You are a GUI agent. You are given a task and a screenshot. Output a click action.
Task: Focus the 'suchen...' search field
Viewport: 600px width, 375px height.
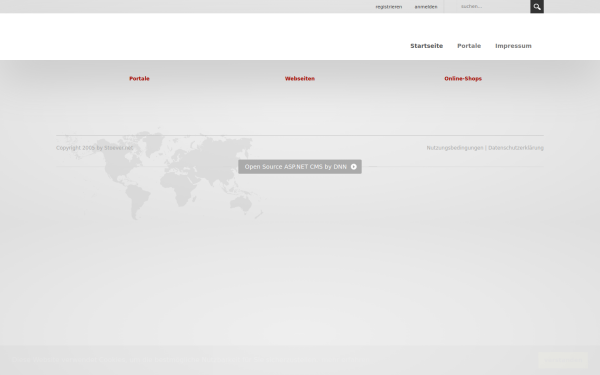tap(493, 7)
